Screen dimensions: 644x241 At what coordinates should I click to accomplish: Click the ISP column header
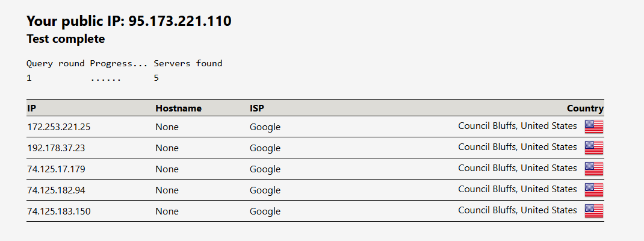point(257,108)
